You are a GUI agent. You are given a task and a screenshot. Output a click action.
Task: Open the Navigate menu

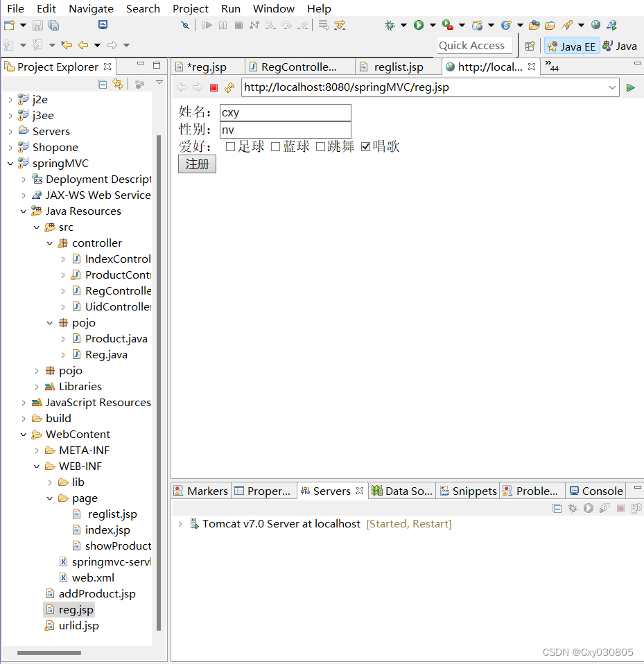click(91, 8)
